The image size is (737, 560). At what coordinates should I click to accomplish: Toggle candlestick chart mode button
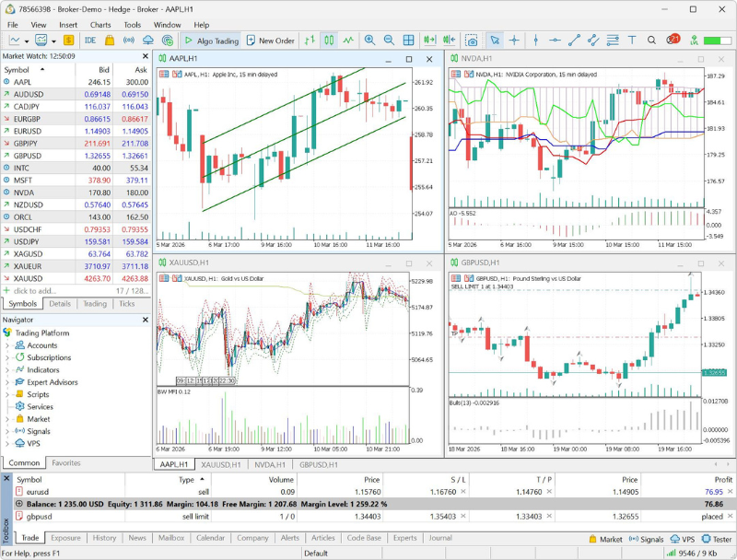coord(329,41)
